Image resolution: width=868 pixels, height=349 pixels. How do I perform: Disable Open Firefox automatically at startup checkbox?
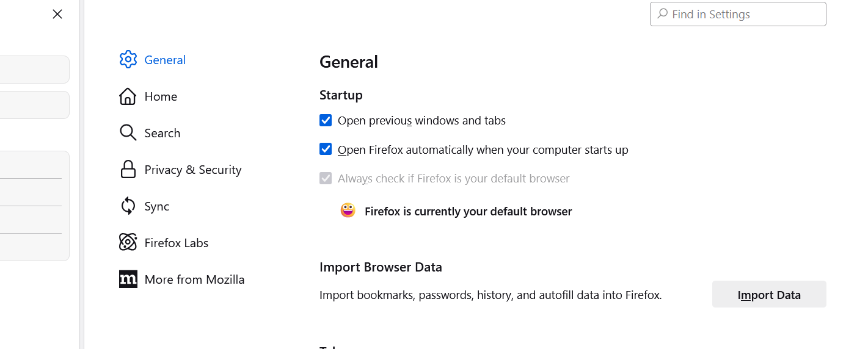point(326,149)
